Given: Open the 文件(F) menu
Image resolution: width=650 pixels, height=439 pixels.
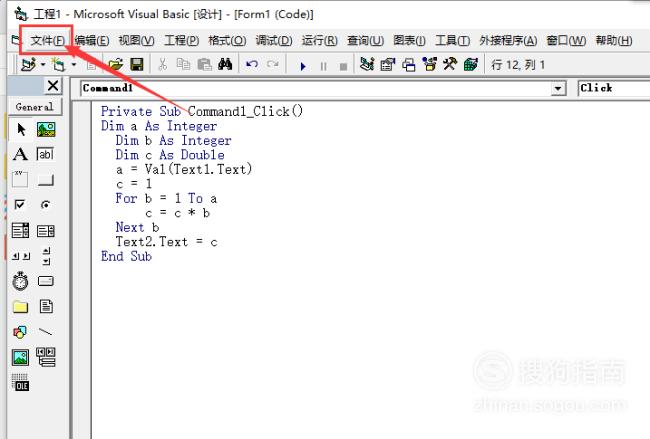Looking at the screenshot, I should pyautogui.click(x=48, y=40).
